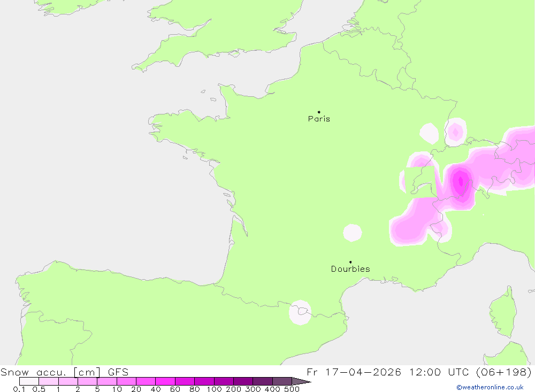535x392 pixels.
Task: Pick the 60–80 cm legend swatch
Action: point(185,381)
